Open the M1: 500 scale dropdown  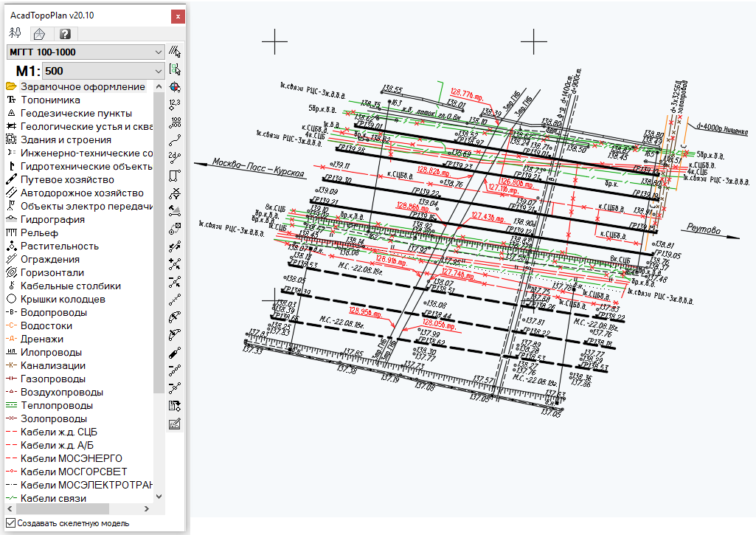coord(103,72)
